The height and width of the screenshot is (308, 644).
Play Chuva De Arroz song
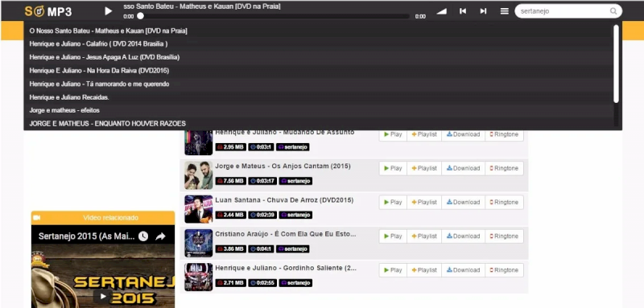(x=393, y=202)
